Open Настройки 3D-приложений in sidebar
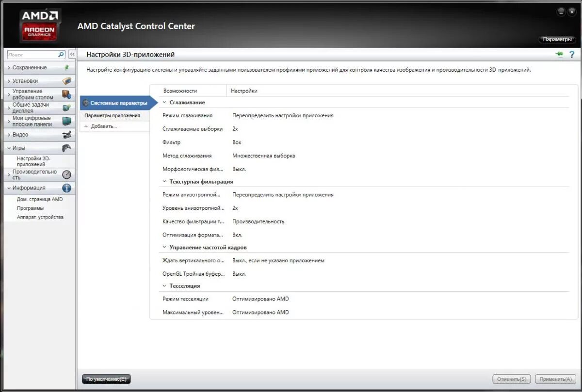 tap(33, 161)
